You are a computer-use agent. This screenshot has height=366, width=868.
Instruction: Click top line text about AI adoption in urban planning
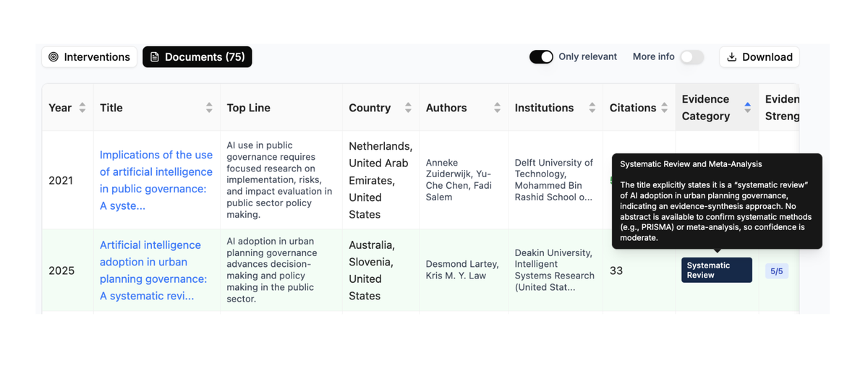pos(272,270)
